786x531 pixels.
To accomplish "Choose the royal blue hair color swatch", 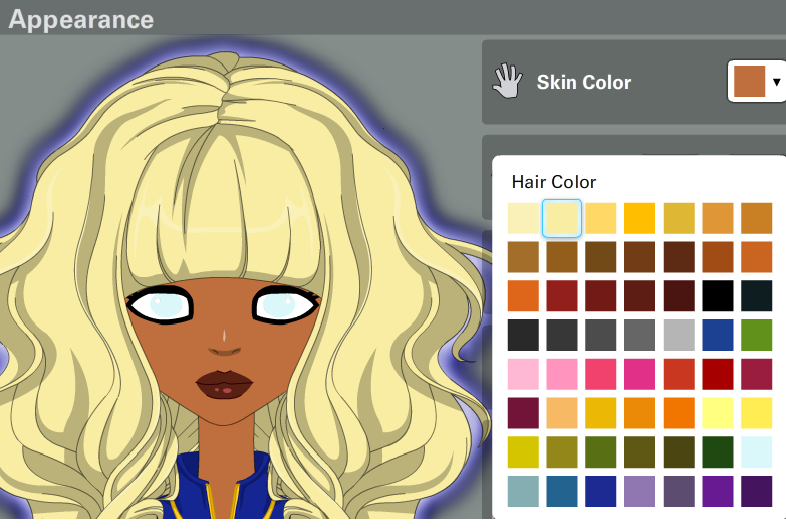I will (x=718, y=335).
